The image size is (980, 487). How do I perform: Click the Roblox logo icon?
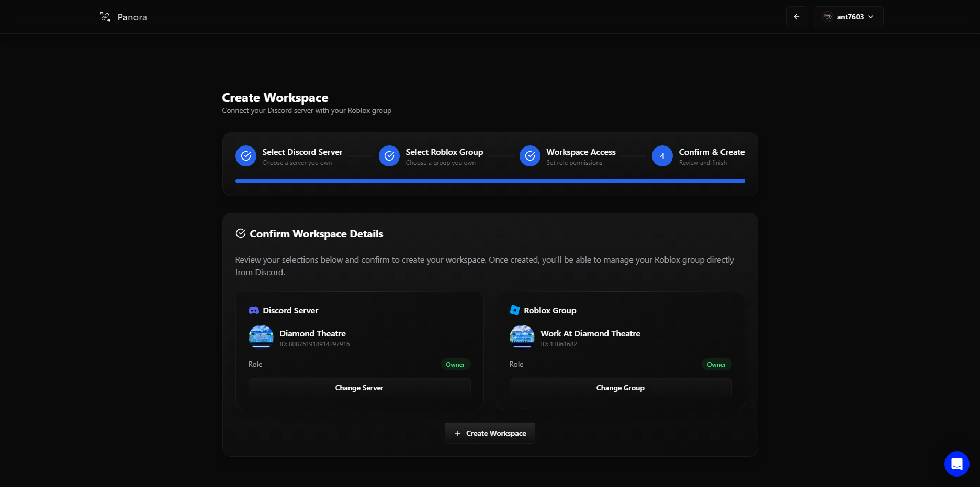[x=515, y=310]
